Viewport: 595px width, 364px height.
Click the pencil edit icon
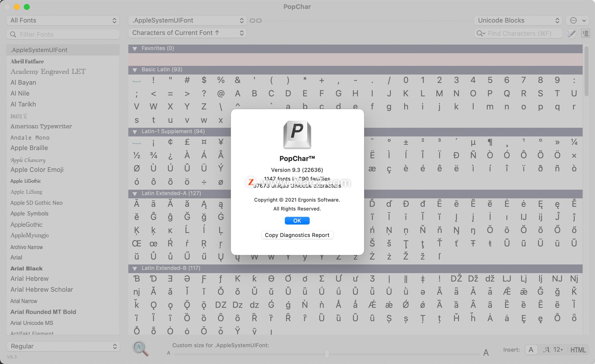pos(571,33)
